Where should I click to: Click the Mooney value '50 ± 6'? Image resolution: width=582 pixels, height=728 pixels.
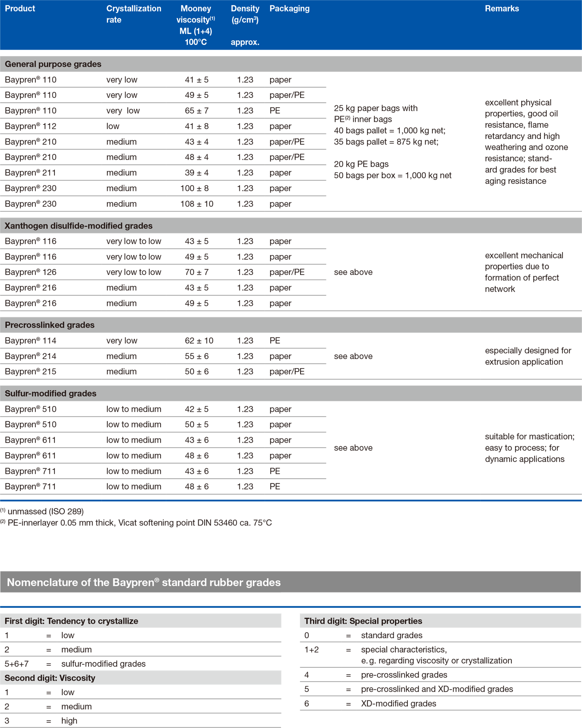(x=197, y=371)
